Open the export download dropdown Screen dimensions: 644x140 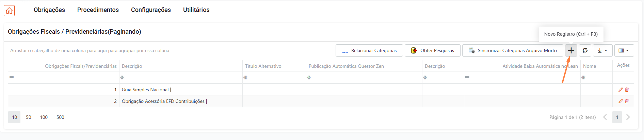click(x=603, y=50)
